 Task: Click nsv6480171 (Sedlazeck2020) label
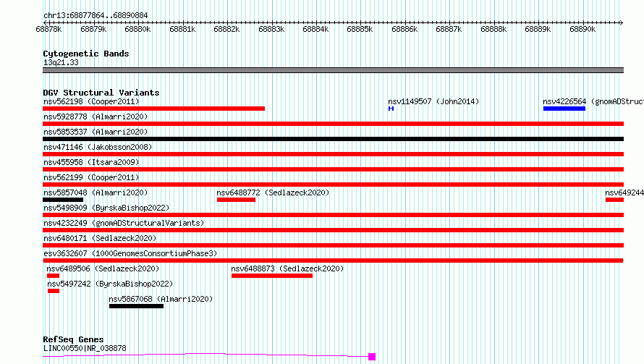pyautogui.click(x=100, y=238)
